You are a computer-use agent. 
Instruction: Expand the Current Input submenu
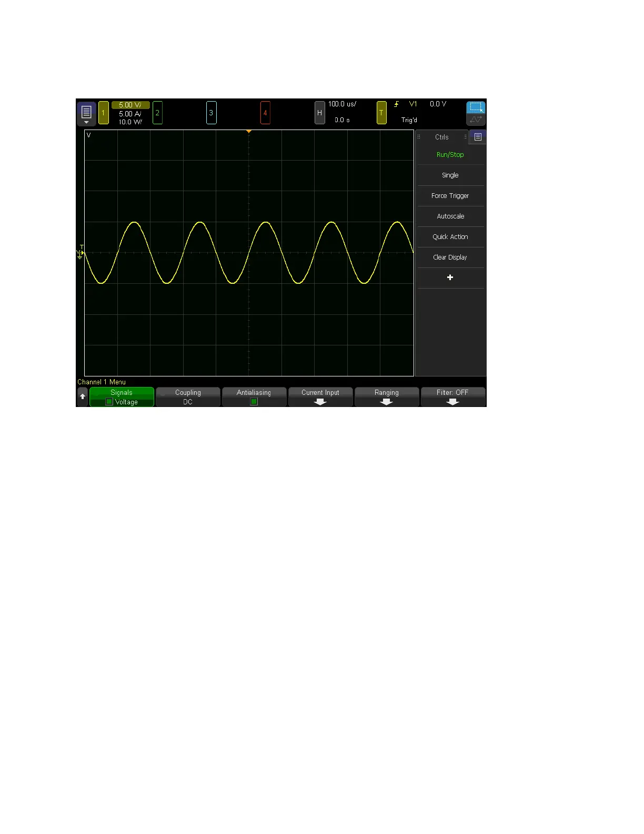320,397
